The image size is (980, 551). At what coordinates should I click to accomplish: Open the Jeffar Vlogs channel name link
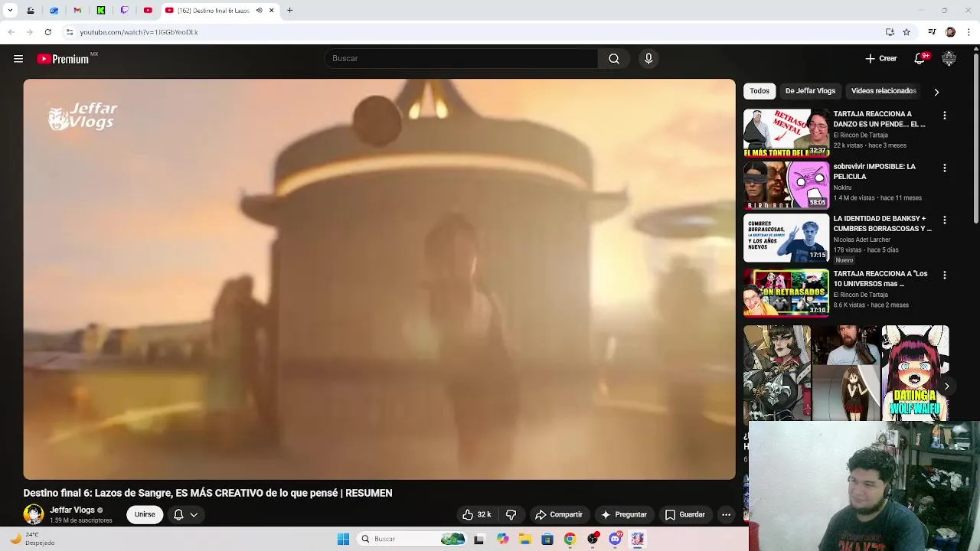(x=72, y=510)
